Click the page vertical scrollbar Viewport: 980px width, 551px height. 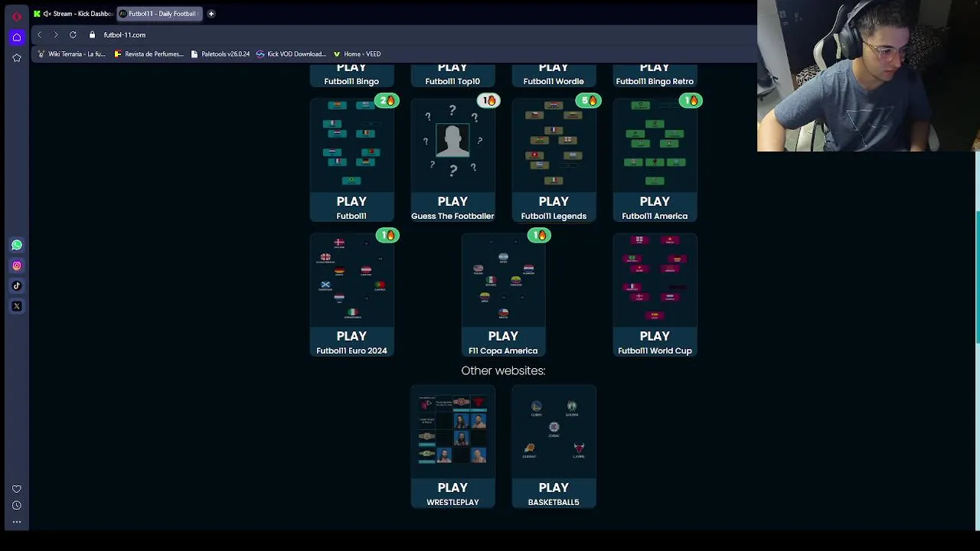(x=977, y=275)
